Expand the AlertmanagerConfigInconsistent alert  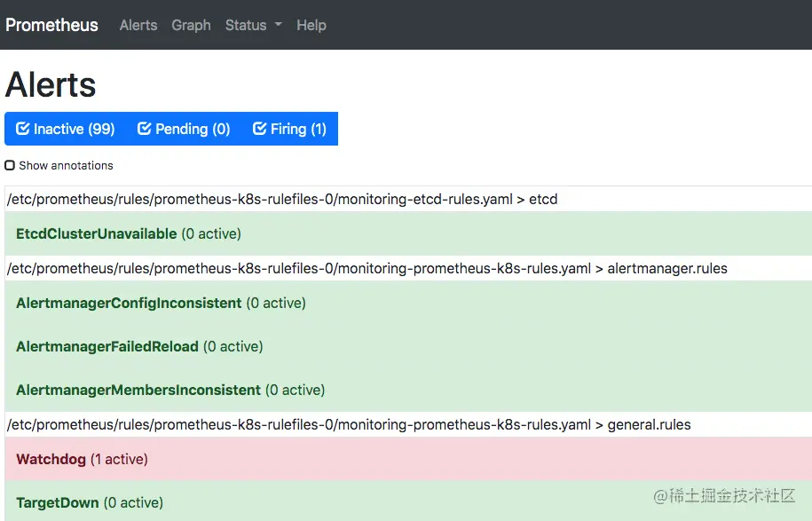coord(129,303)
